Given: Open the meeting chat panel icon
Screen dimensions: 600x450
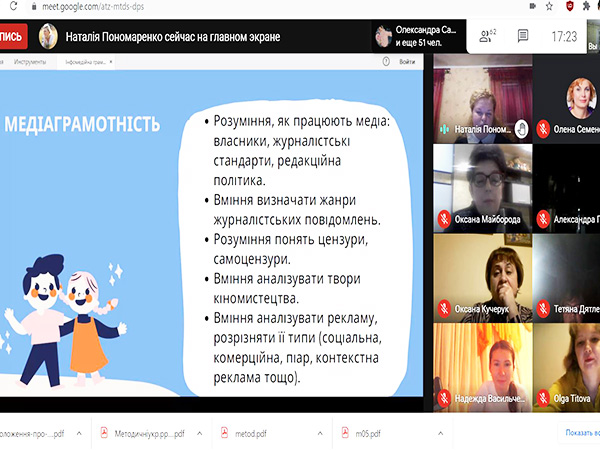Looking at the screenshot, I should (x=523, y=36).
